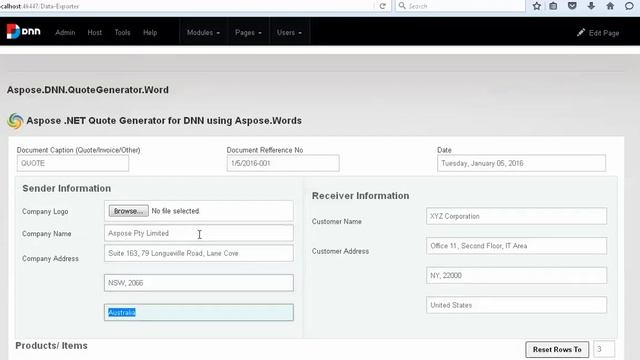This screenshot has height=360, width=640.
Task: Click the Sender Information heading
Action: click(67, 189)
